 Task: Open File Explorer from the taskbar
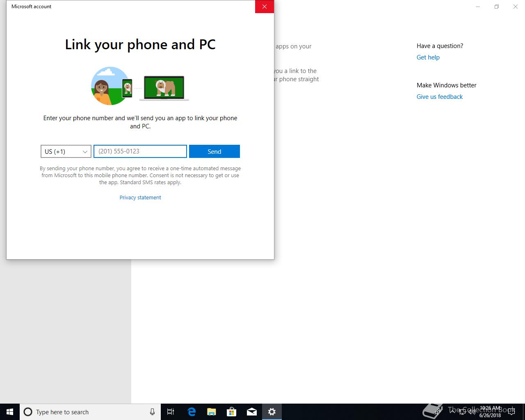pyautogui.click(x=211, y=412)
